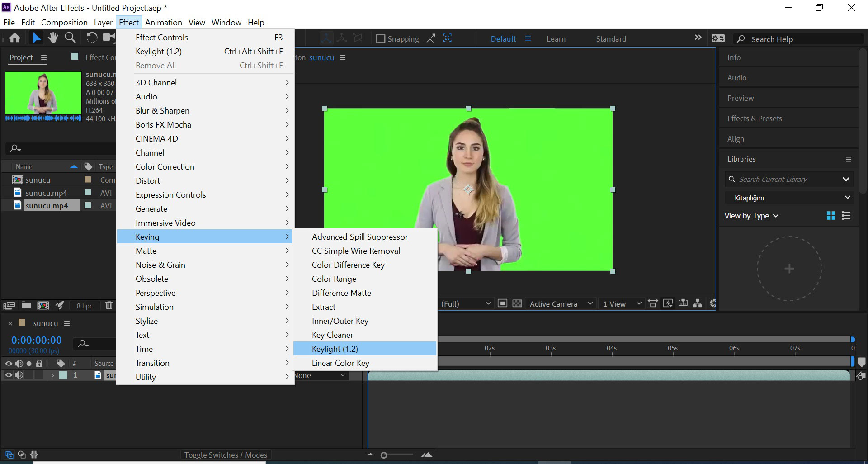This screenshot has width=868, height=464.
Task: Toggle audio speaker for layer 1
Action: click(19, 375)
